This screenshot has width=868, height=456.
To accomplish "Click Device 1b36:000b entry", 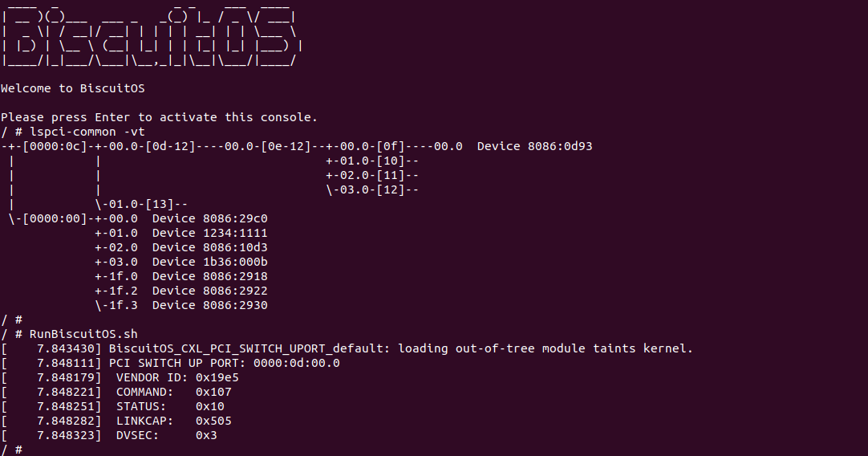I will [209, 262].
